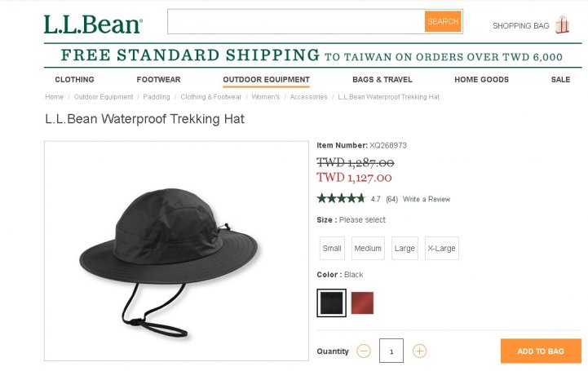The height and width of the screenshot is (371, 588).
Task: Pick the red color swatch
Action: coord(362,303)
